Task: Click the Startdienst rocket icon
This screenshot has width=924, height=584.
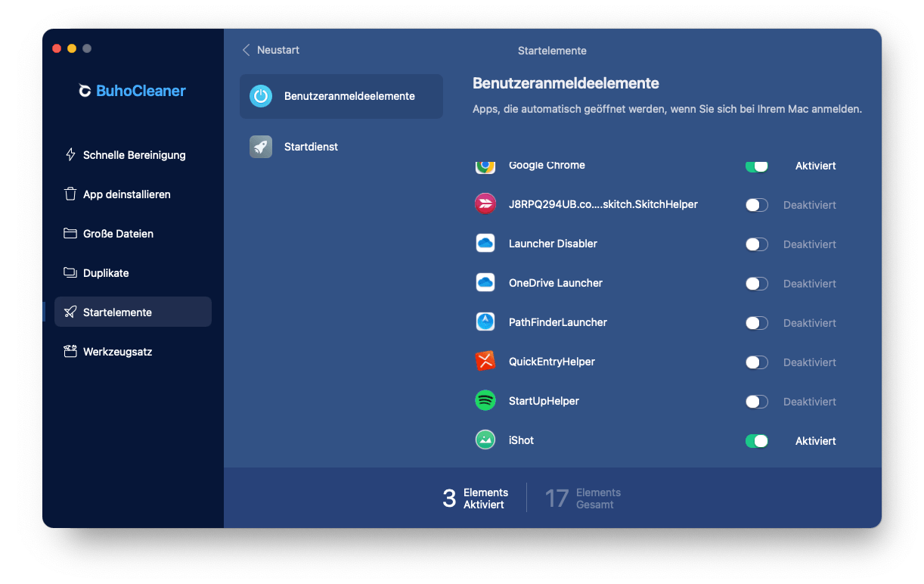Action: click(x=261, y=147)
